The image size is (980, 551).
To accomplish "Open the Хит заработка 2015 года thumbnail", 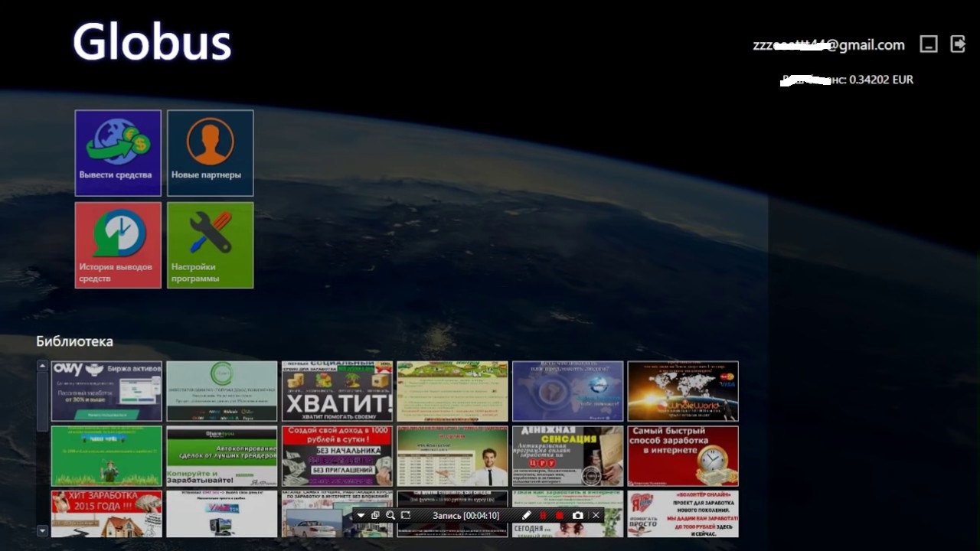I will tap(106, 514).
